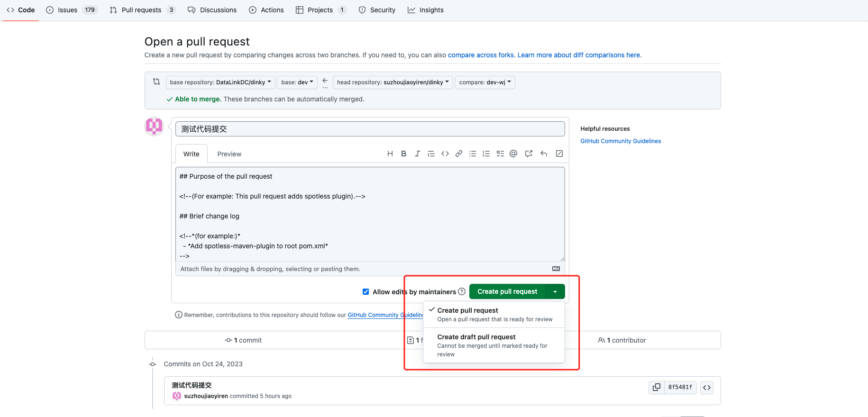The image size is (868, 417).
Task: Toggle Allow edits by maintainers checkbox
Action: (x=365, y=291)
